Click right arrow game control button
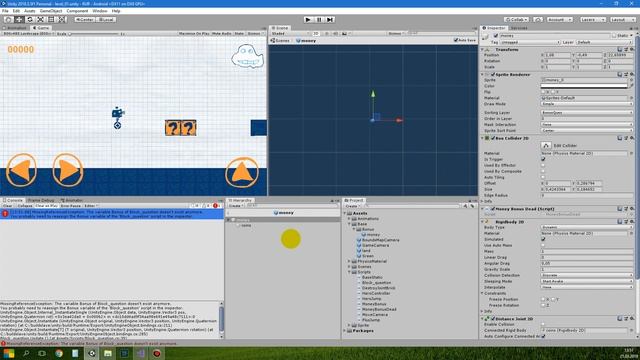The height and width of the screenshot is (360, 640). [x=68, y=170]
